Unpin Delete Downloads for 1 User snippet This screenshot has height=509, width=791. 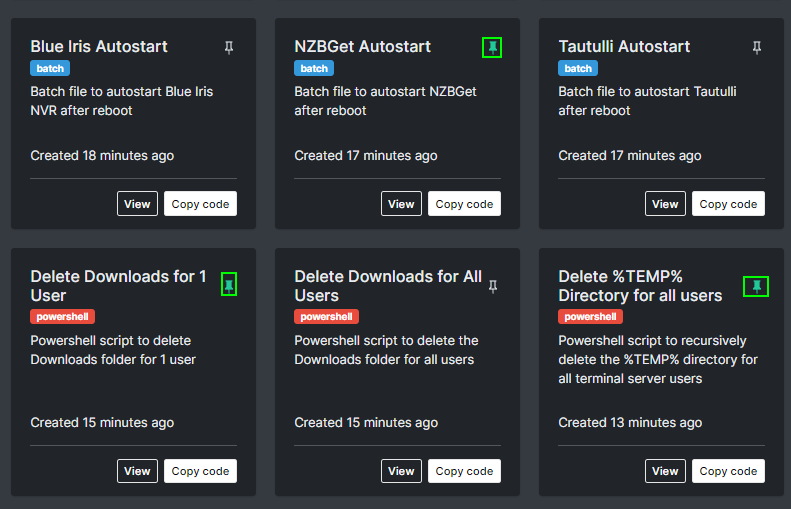click(229, 285)
